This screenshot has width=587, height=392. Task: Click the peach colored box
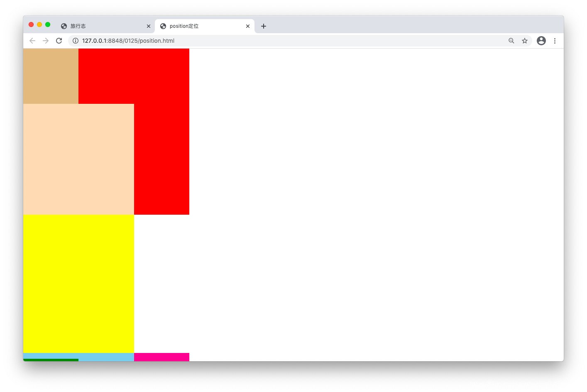coord(78,159)
